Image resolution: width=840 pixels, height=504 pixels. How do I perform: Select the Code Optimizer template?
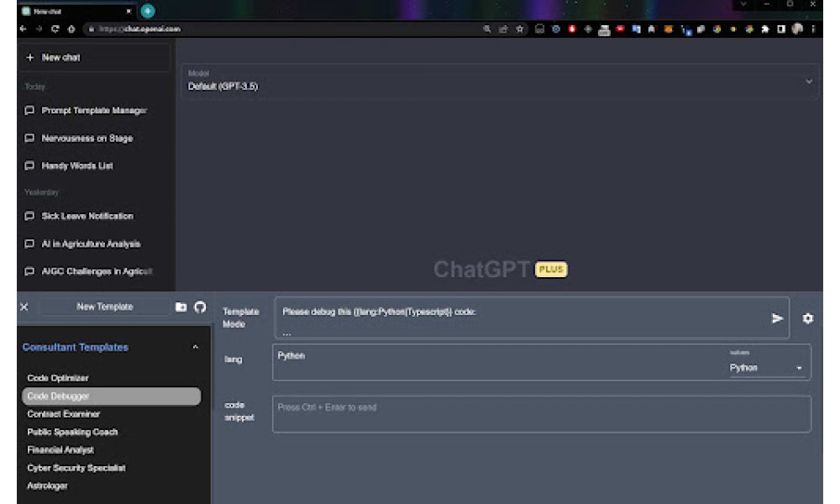point(112,378)
